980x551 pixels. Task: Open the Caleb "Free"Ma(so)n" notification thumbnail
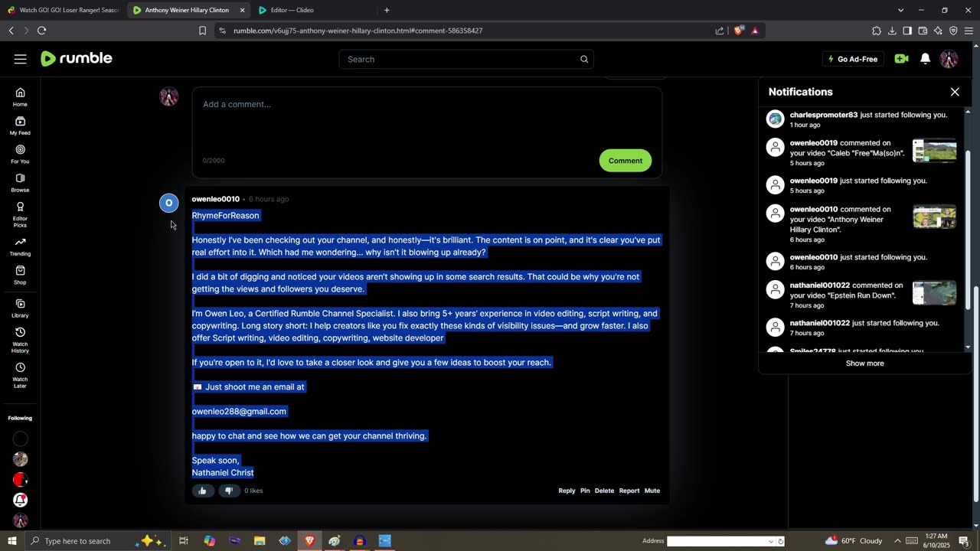tap(934, 151)
